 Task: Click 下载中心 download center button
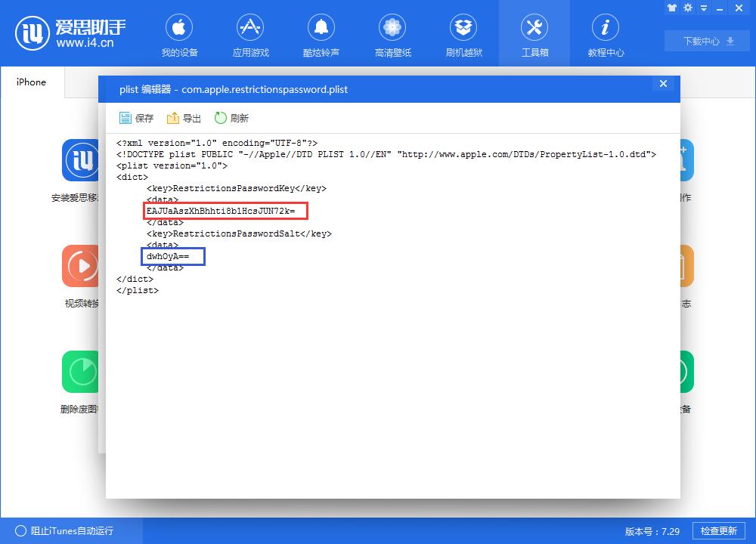pos(708,41)
